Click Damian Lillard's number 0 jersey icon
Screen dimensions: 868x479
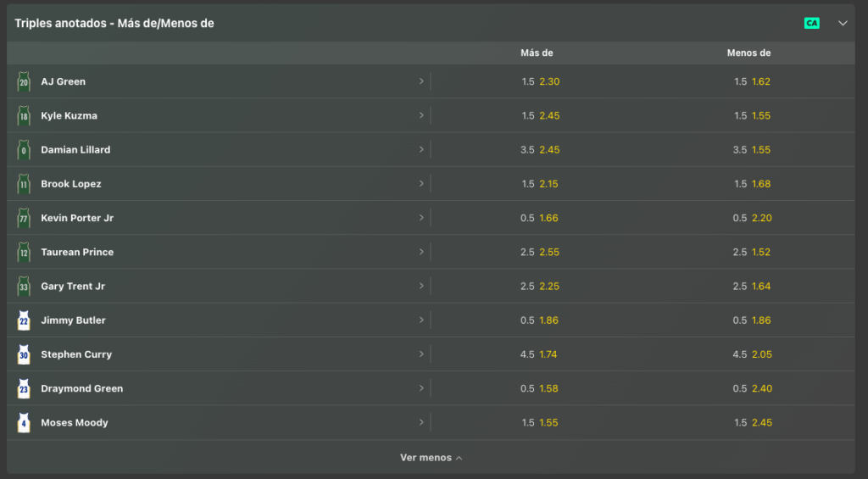tap(23, 149)
